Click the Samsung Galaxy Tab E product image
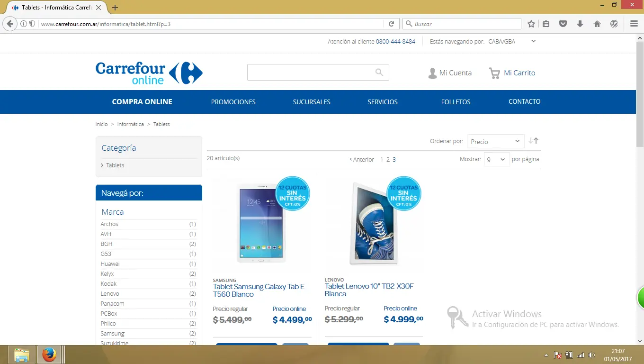 click(x=262, y=224)
